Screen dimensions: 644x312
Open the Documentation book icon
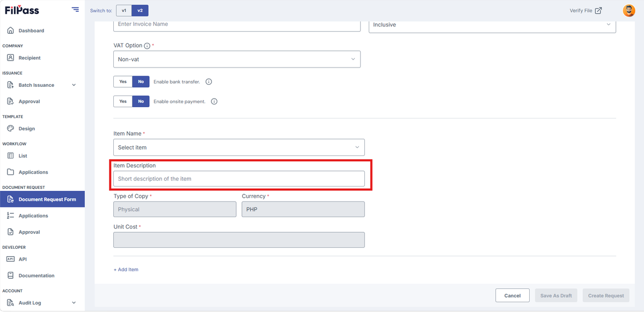tap(11, 276)
